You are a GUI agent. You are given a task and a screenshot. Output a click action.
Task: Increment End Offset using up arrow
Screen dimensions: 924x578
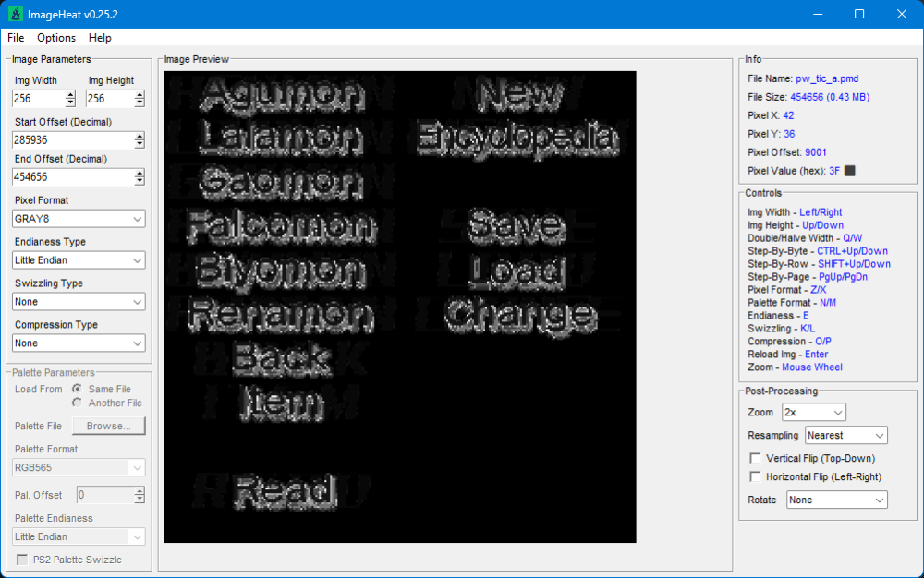tap(140, 173)
